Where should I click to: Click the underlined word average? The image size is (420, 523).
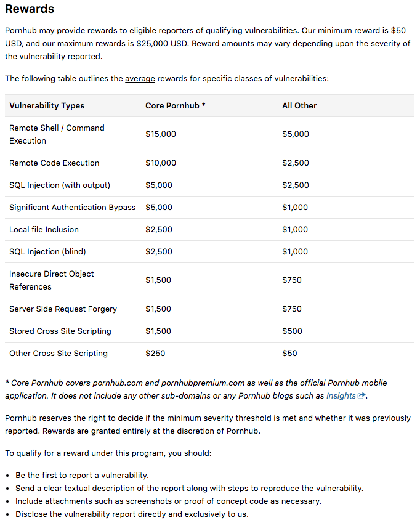point(140,79)
